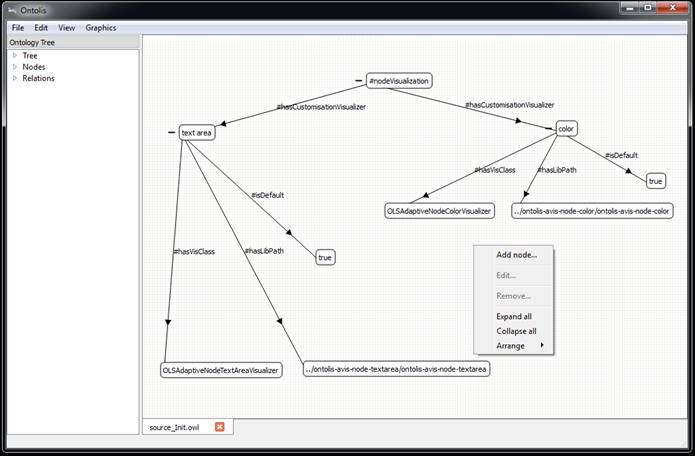Expand the Tree item in Ontology Tree

pyautogui.click(x=15, y=55)
